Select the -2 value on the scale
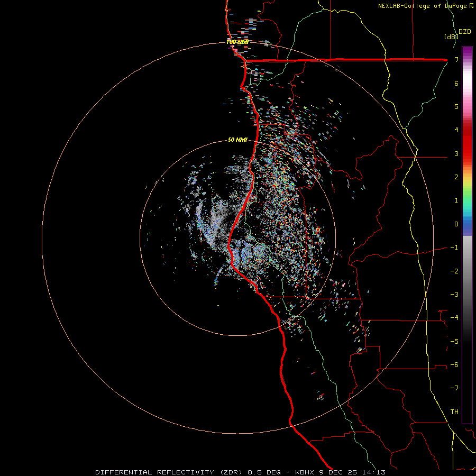This screenshot has width=476, height=476. coord(454,271)
